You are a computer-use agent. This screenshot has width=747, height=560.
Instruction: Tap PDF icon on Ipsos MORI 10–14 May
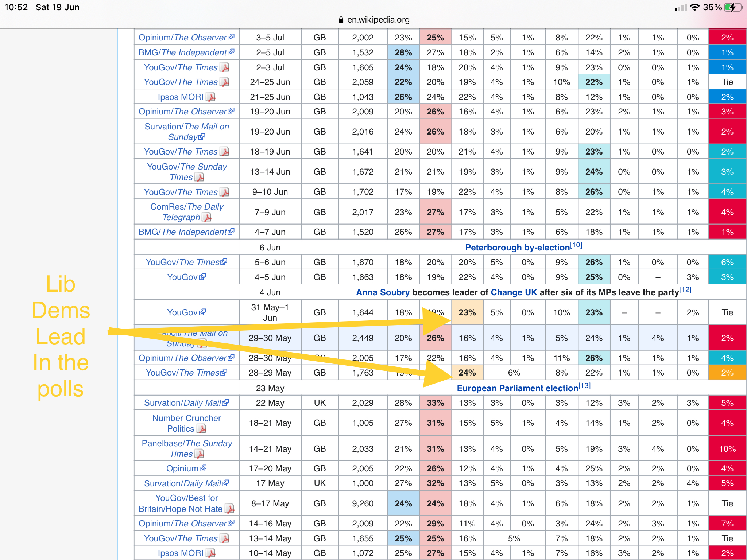(210, 553)
